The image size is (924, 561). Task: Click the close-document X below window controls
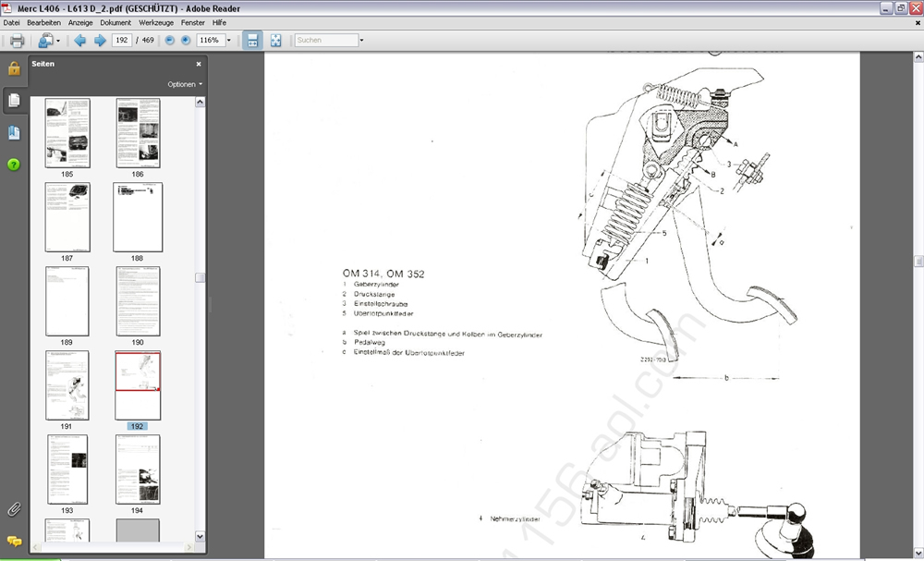click(918, 23)
